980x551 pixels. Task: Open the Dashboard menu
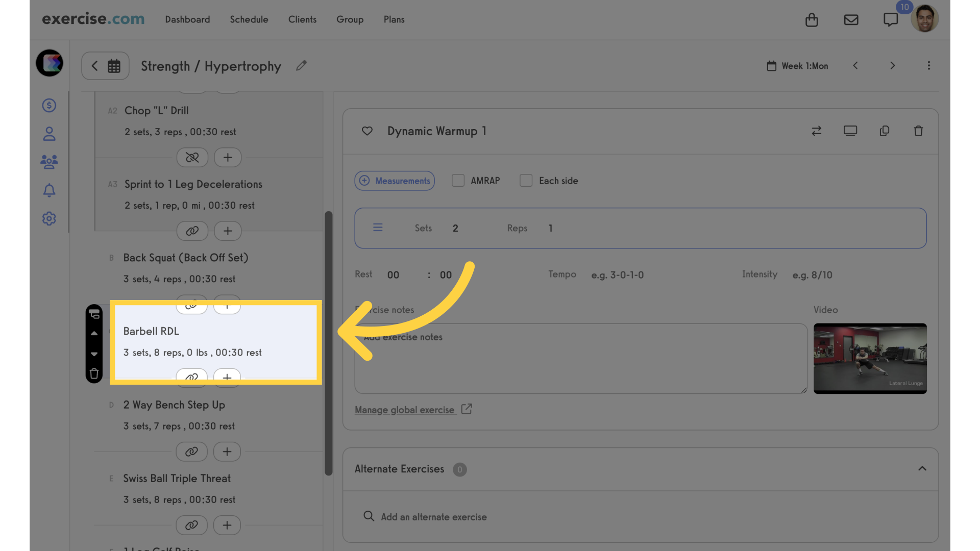click(x=187, y=19)
